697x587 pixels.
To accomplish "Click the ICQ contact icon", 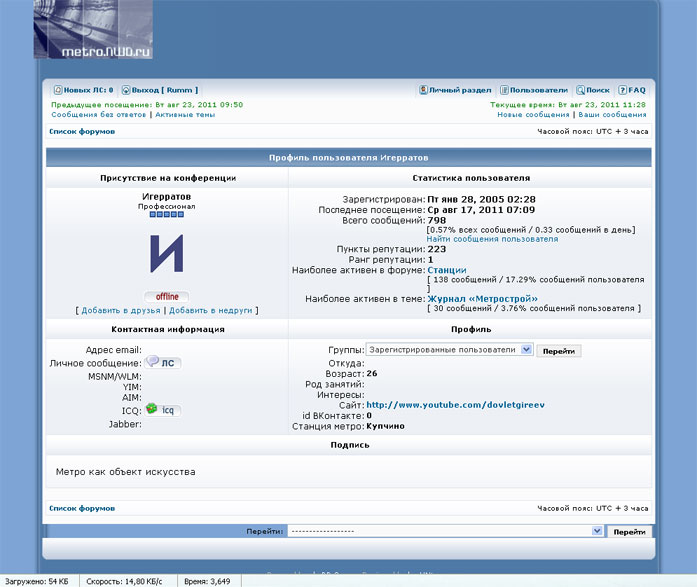I will coord(163,409).
